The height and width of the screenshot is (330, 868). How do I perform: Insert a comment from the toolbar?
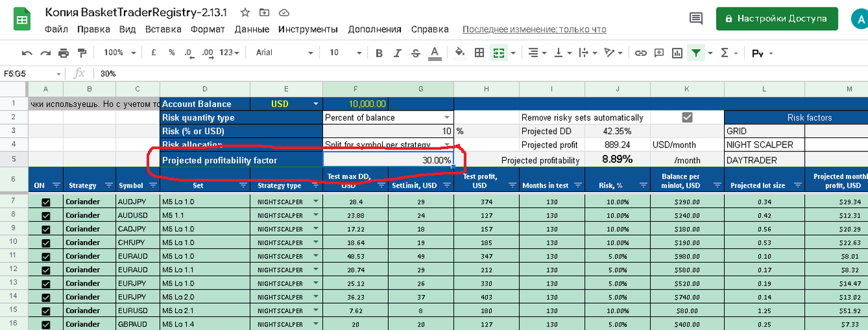(659, 53)
